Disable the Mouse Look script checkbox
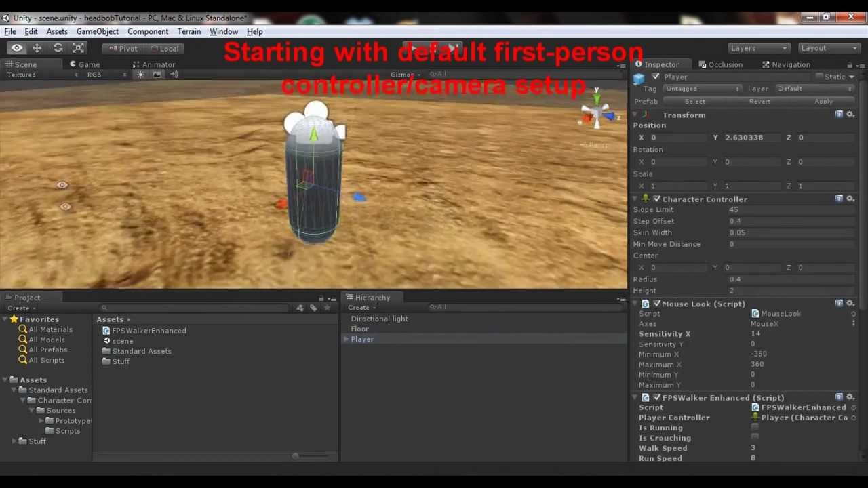Image resolution: width=868 pixels, height=488 pixels. coord(656,304)
